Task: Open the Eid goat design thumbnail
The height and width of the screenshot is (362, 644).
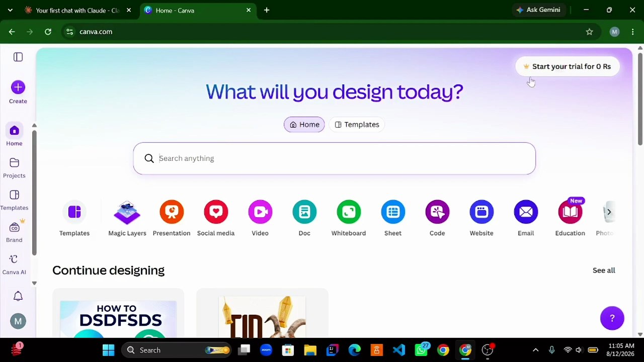Action: 262,313
